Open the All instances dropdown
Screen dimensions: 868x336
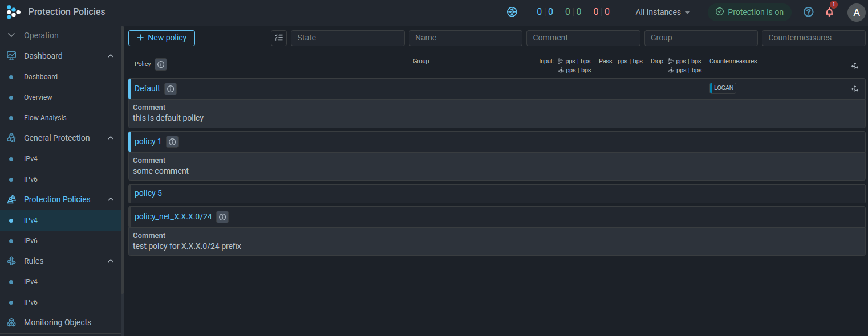point(663,12)
